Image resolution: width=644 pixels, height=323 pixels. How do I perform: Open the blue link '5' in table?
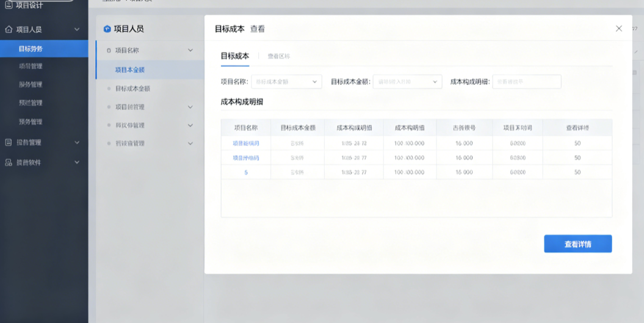[x=246, y=173]
